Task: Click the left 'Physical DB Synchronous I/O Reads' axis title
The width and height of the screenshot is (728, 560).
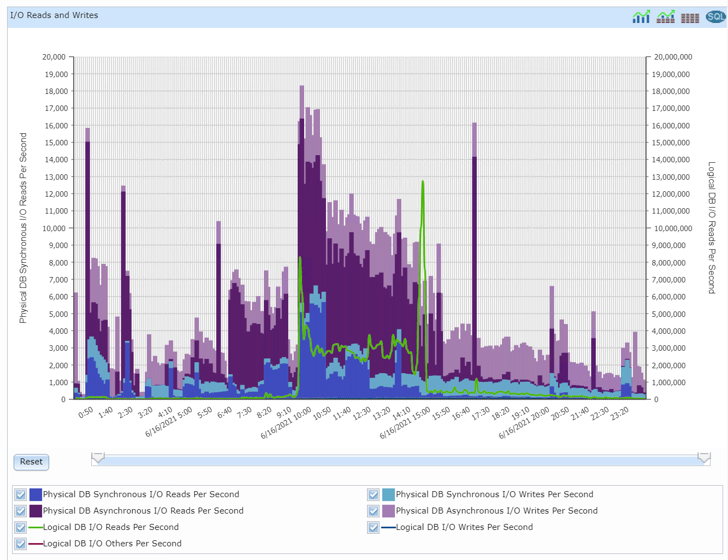Action: click(23, 228)
